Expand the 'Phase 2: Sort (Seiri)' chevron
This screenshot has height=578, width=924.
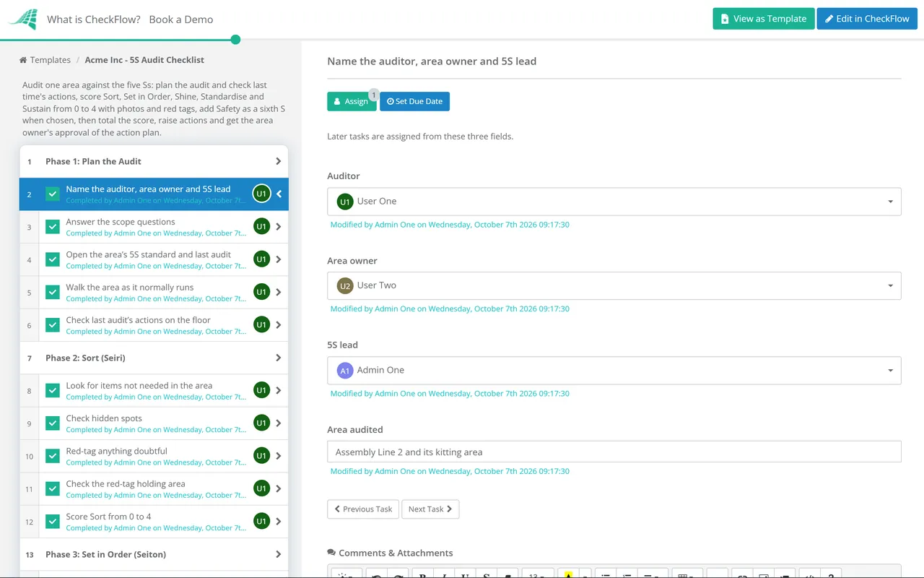pyautogui.click(x=279, y=358)
